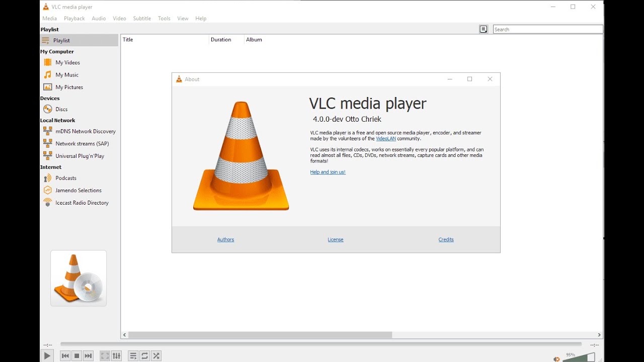The image size is (644, 362).
Task: Click the Icecast Radio antenna icon
Action: [x=48, y=203]
